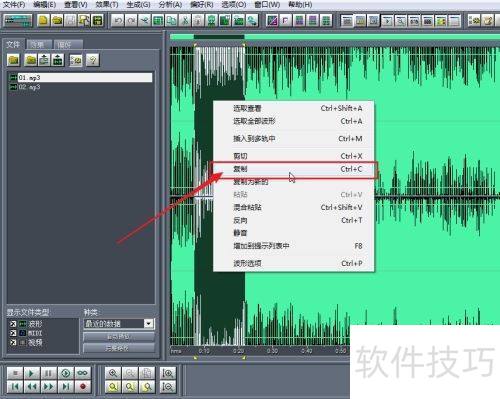The image size is (500, 399).
Task: Click the question-mark Help icon in top toolbar
Action: pos(488,21)
